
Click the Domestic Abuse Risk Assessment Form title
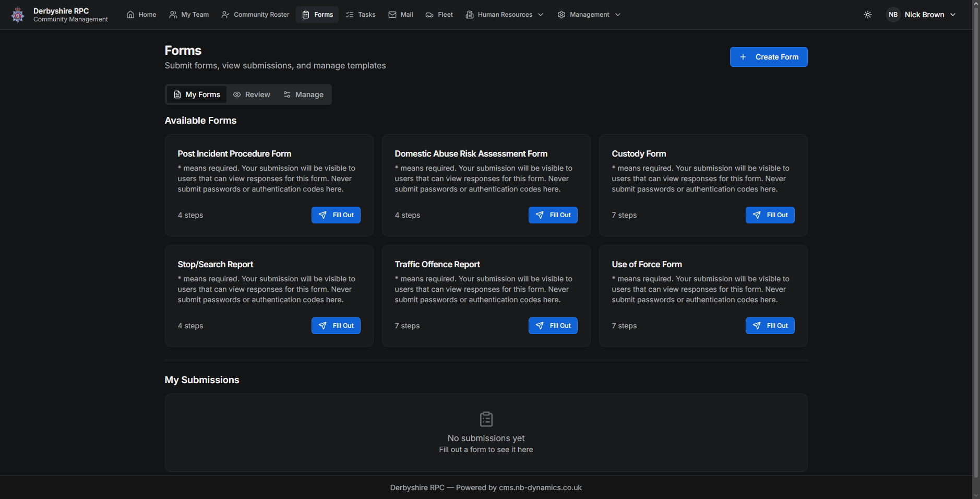click(x=471, y=153)
